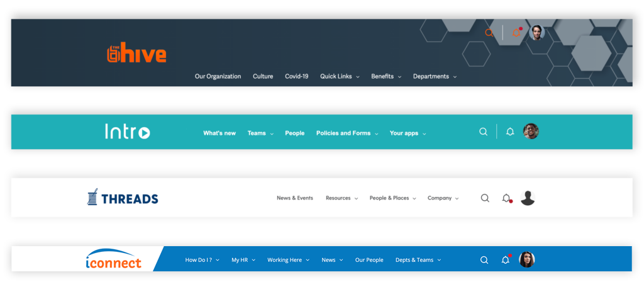Screen dimensions: 644x294
Task: Open notifications bell in Hive header
Action: pos(517,33)
